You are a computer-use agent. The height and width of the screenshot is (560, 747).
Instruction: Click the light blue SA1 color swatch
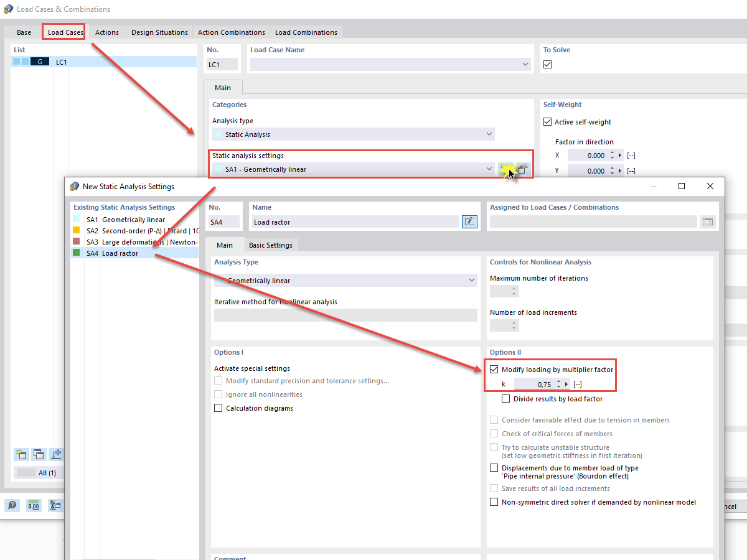tap(77, 220)
